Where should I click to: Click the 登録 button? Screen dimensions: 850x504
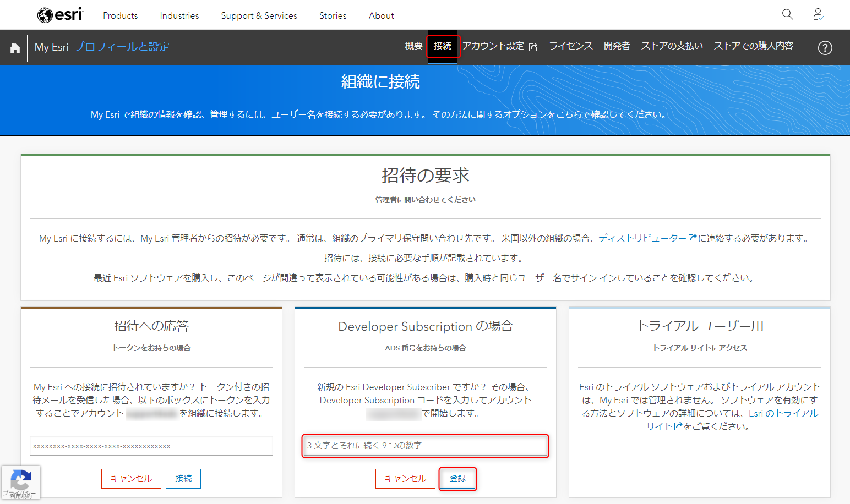tap(458, 479)
